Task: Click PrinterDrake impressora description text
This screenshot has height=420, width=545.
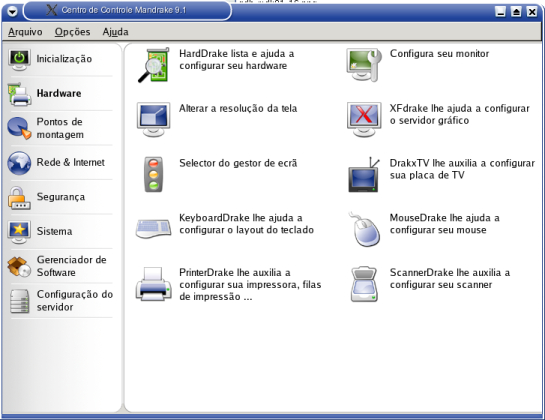Action: (250, 284)
